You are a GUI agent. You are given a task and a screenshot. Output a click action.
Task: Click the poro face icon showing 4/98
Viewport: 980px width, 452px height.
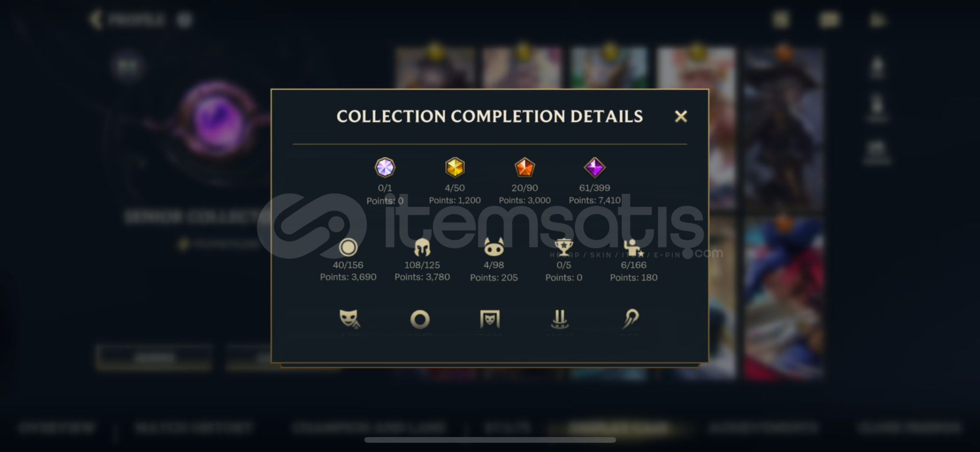point(494,247)
